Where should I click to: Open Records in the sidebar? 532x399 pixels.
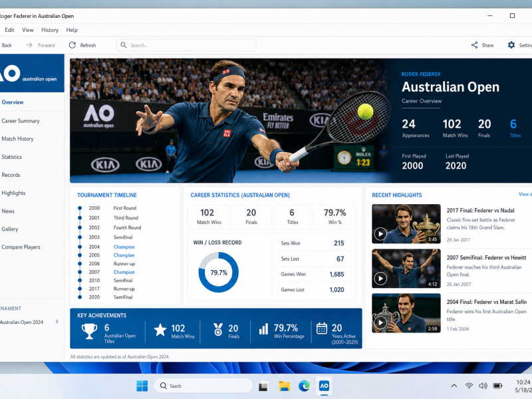point(11,175)
